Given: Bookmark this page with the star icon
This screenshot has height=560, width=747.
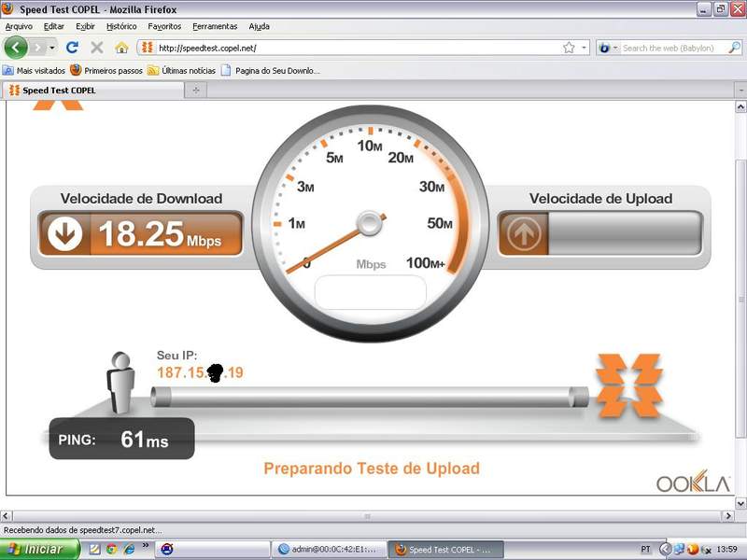Looking at the screenshot, I should pyautogui.click(x=569, y=48).
